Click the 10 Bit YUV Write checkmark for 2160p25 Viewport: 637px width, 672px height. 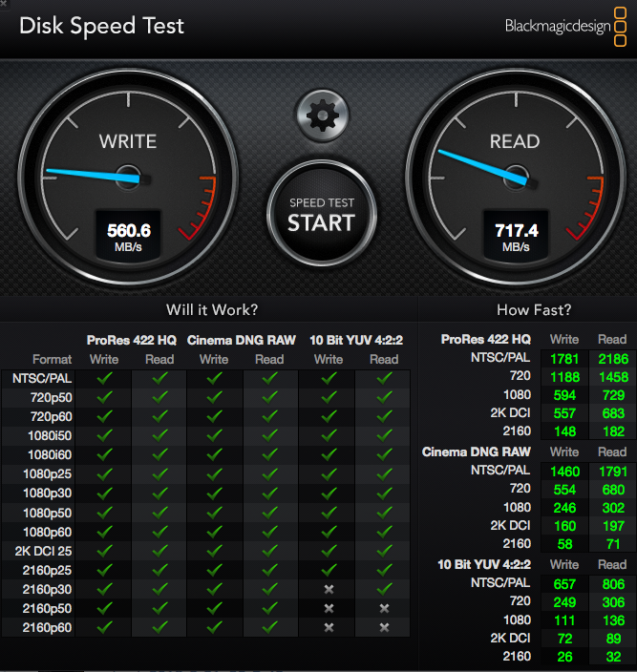(329, 570)
